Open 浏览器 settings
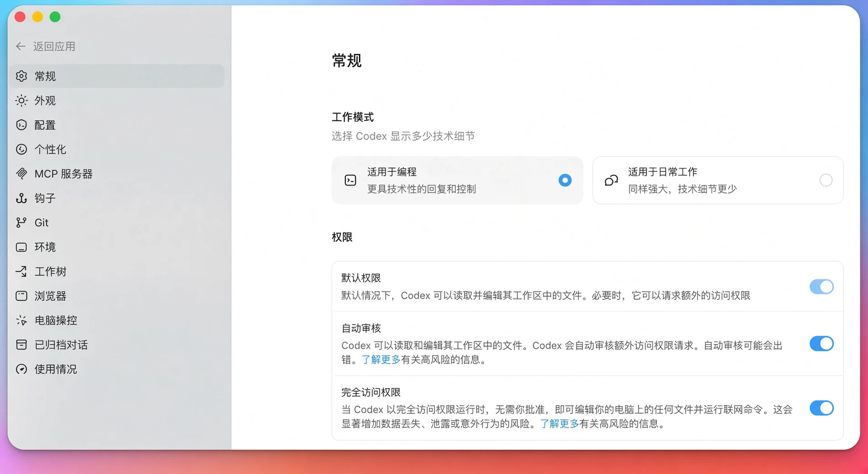Screen dimensions: 868x474 117,296
